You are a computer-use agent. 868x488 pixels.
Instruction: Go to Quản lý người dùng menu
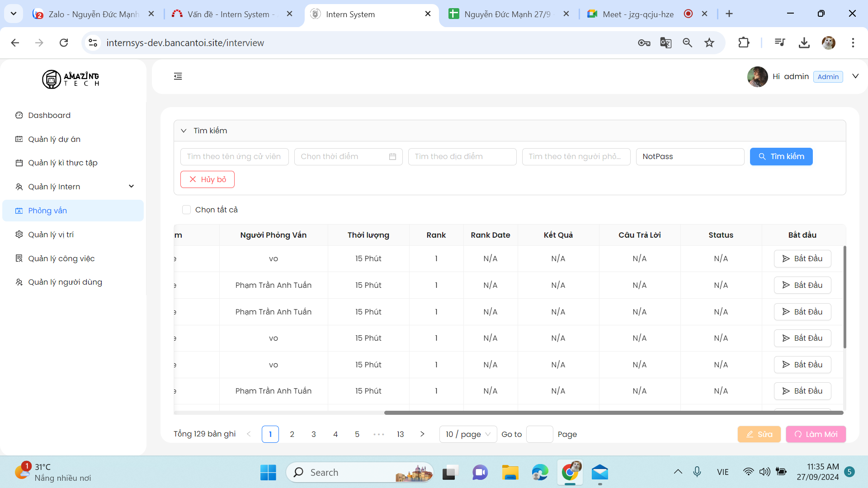(x=65, y=282)
